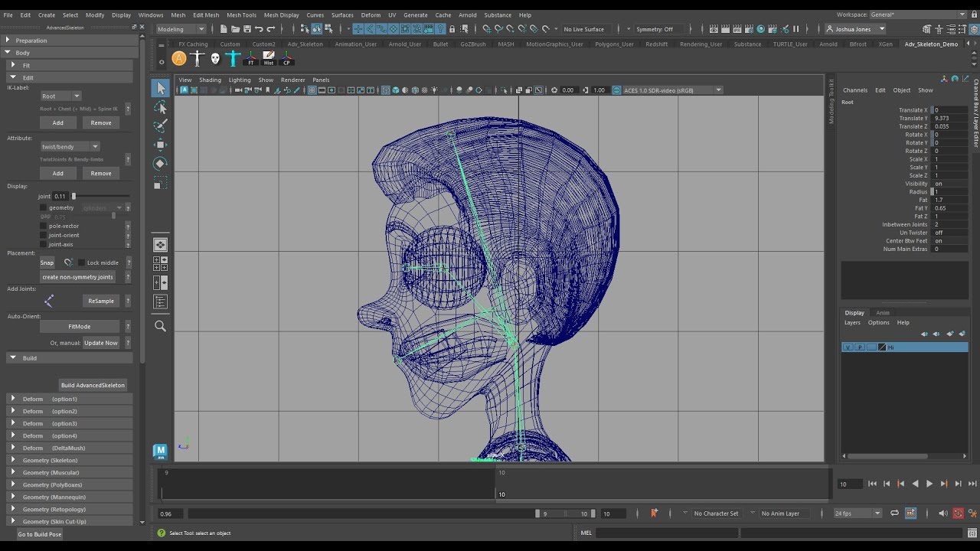Undo last action arrow icon

pos(259,29)
